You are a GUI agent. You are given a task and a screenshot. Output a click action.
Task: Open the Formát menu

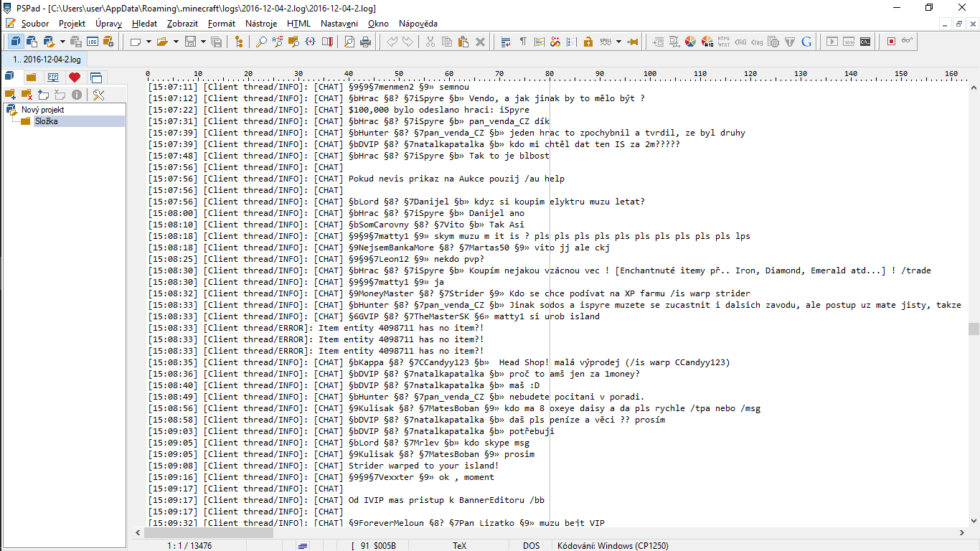click(x=221, y=24)
